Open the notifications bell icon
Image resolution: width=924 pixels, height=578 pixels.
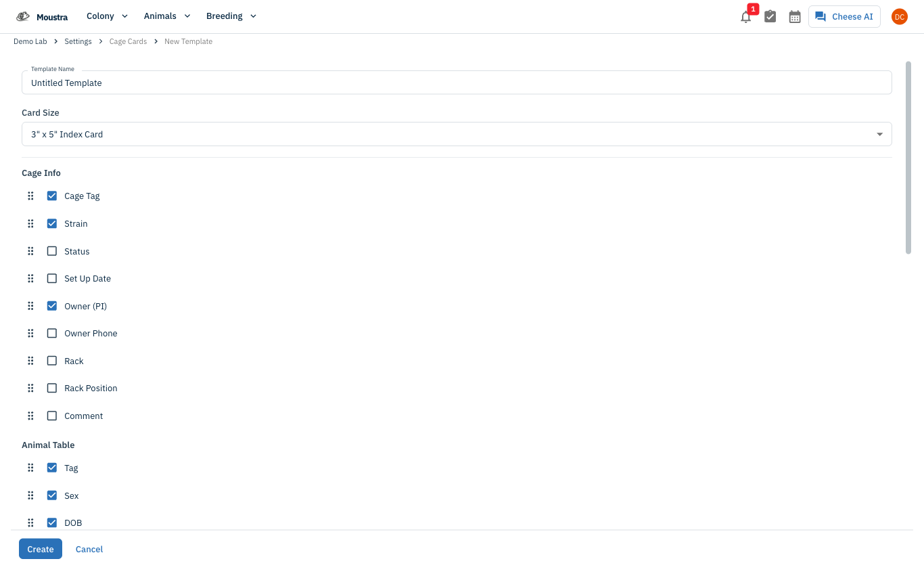745,17
